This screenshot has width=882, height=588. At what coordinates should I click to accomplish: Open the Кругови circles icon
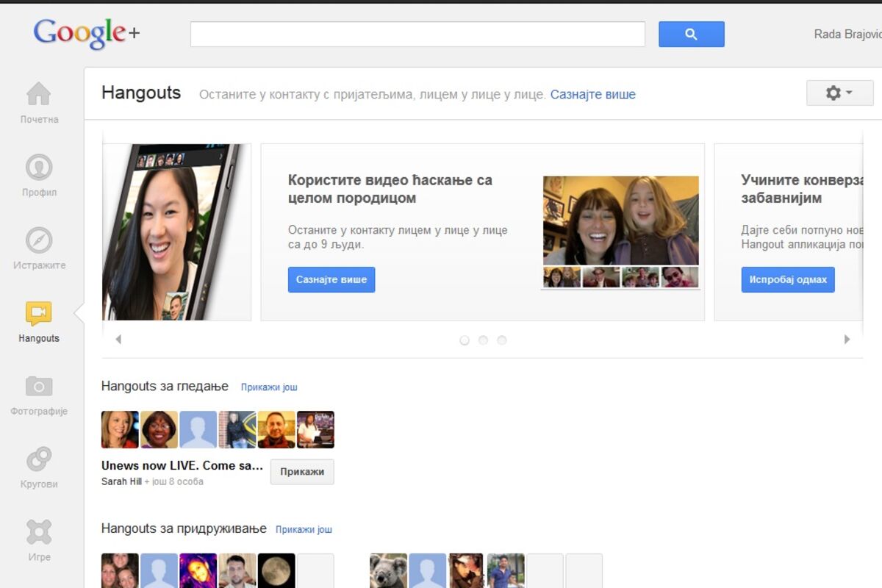[x=39, y=459]
